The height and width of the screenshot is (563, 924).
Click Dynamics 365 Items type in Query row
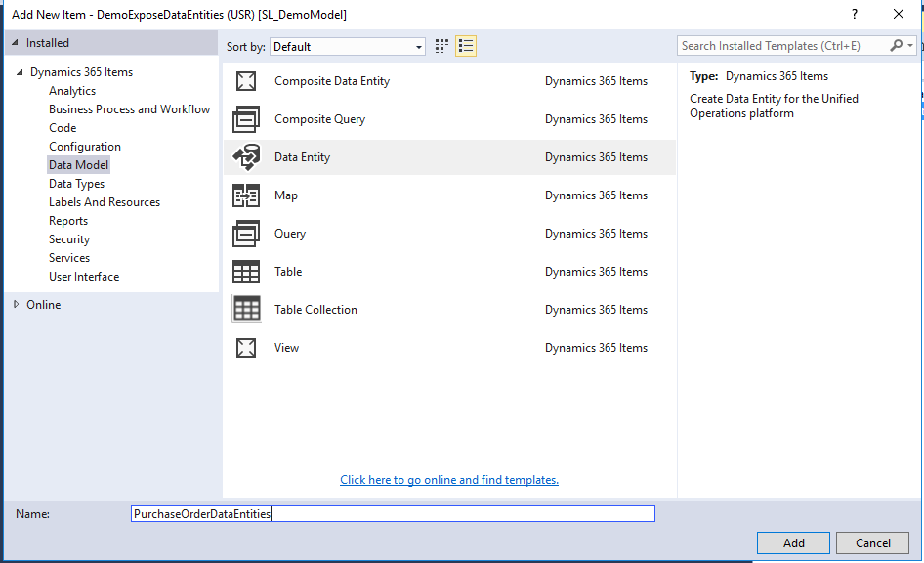tap(596, 234)
